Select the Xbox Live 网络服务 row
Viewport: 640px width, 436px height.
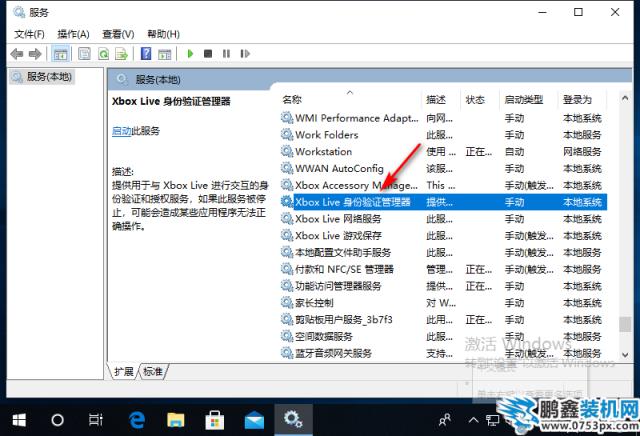pyautogui.click(x=444, y=219)
